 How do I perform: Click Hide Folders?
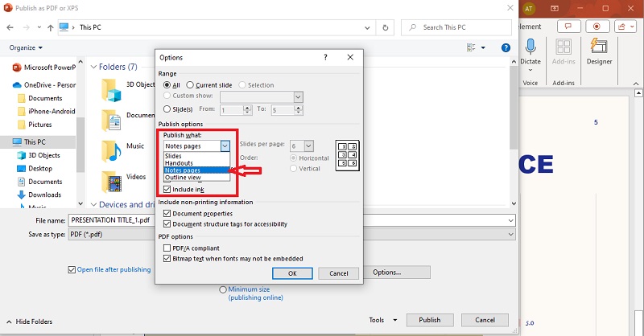pos(30,322)
